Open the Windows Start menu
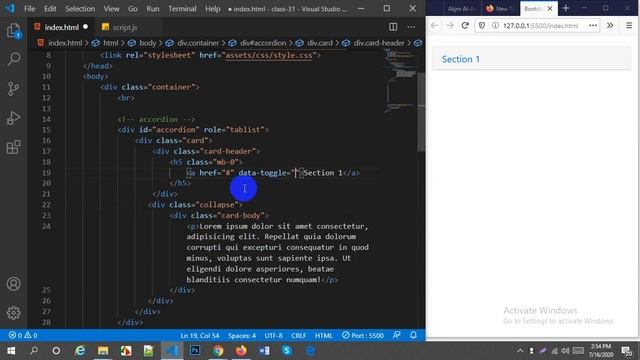The image size is (640, 360). (x=11, y=351)
